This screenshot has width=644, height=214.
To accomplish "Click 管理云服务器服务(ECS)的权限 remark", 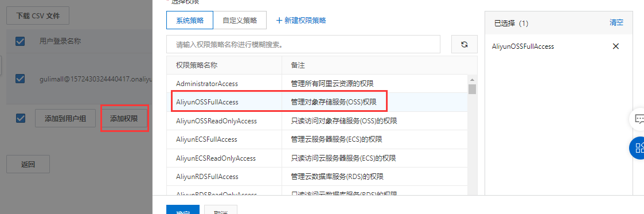I will (x=337, y=139).
